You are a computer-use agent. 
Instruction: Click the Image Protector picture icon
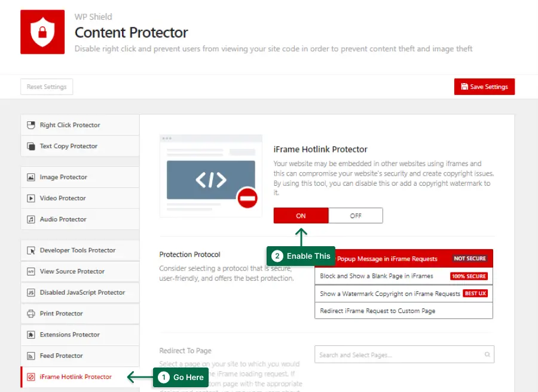coord(31,177)
